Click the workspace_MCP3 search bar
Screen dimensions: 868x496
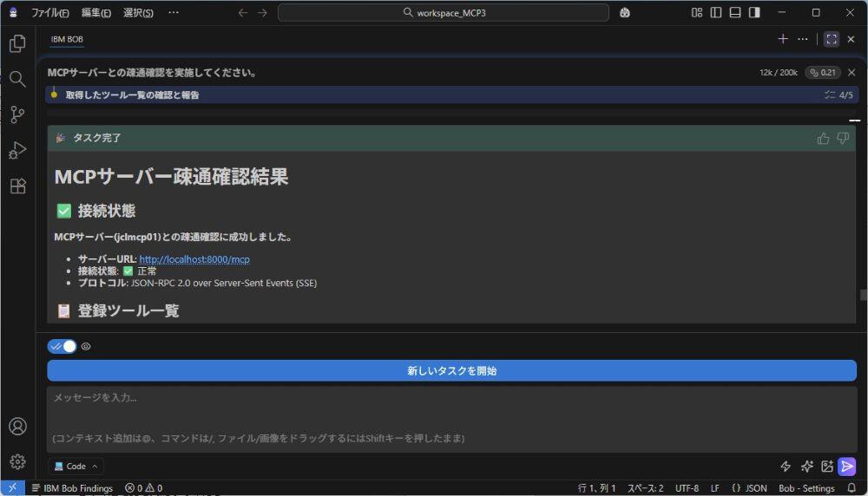443,13
